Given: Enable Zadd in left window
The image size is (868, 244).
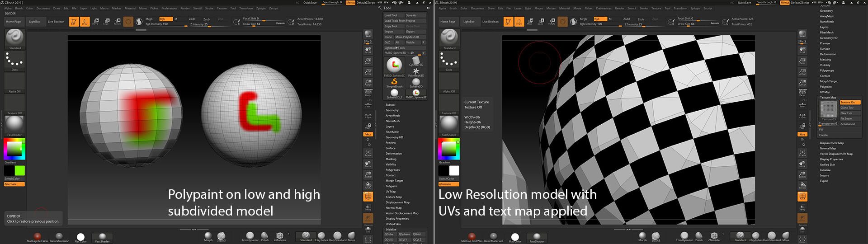Looking at the screenshot, I should pos(192,19).
